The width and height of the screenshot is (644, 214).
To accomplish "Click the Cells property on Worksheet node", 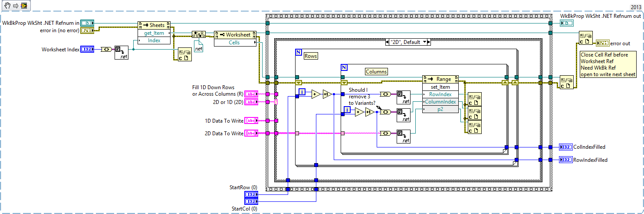I will click(235, 42).
